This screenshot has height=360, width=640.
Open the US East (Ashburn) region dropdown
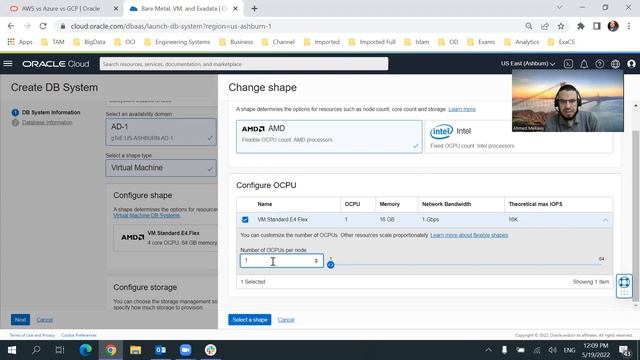pyautogui.click(x=528, y=64)
